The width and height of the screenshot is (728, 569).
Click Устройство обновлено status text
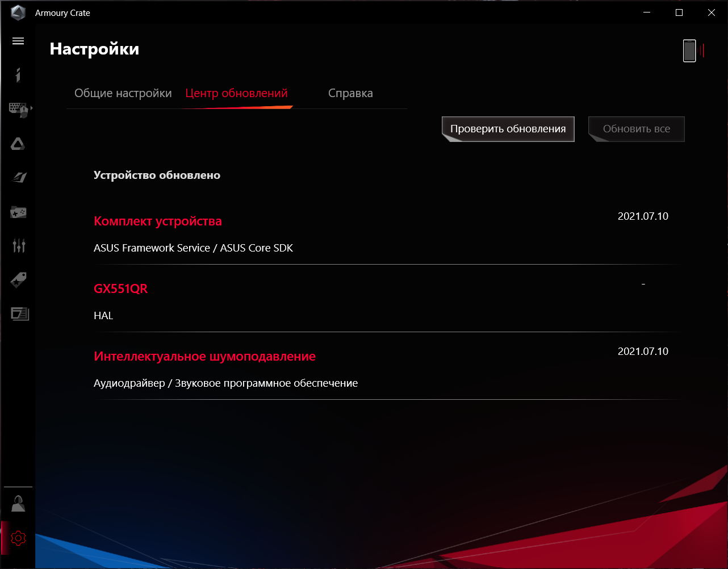[x=157, y=175]
